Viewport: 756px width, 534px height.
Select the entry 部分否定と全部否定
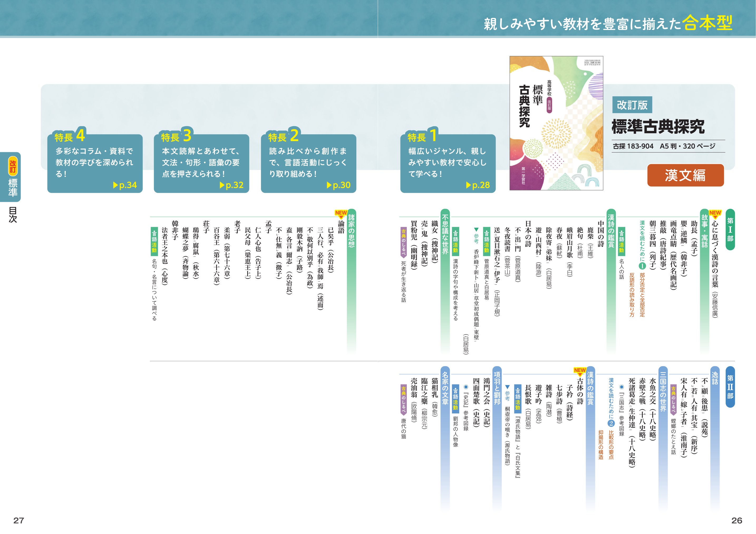642,295
